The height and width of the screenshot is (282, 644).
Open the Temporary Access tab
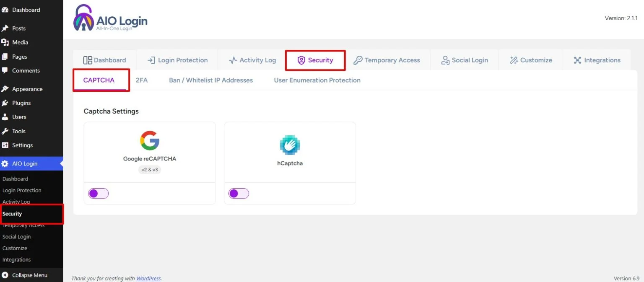387,60
